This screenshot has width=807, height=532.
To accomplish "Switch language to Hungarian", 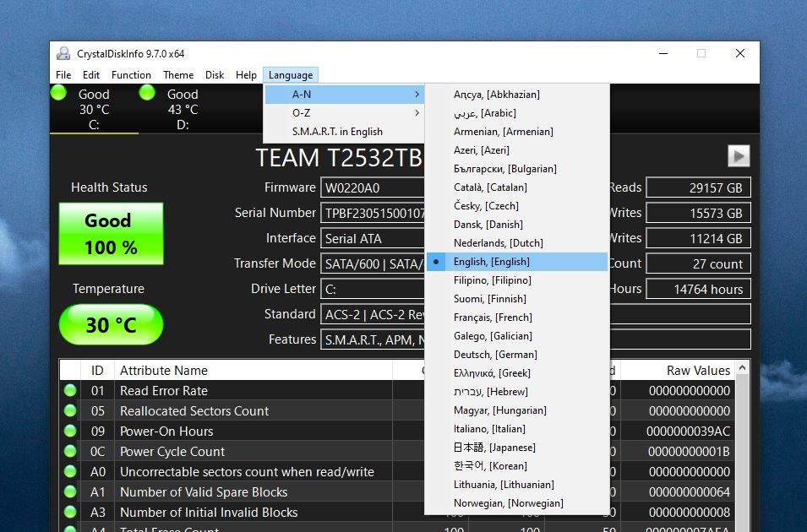I will click(x=517, y=410).
